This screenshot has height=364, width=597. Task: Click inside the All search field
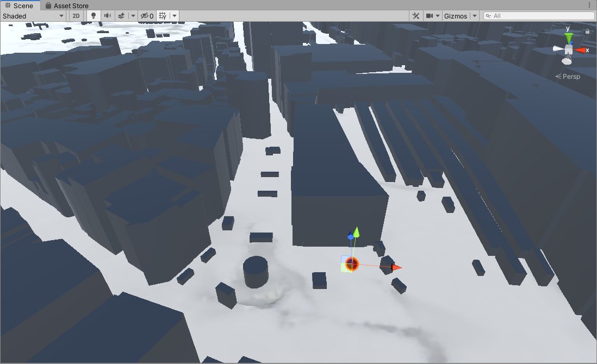[538, 16]
